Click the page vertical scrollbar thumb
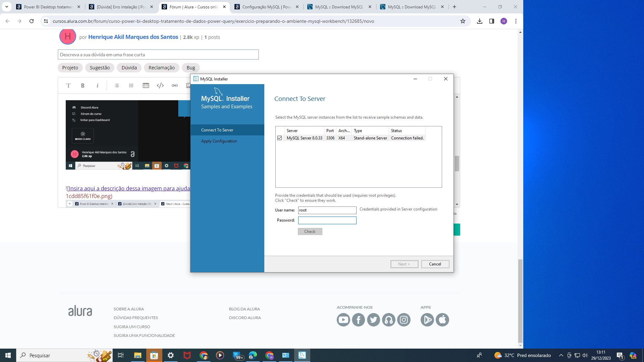Viewport: 644px width, 362px height. tap(520, 301)
